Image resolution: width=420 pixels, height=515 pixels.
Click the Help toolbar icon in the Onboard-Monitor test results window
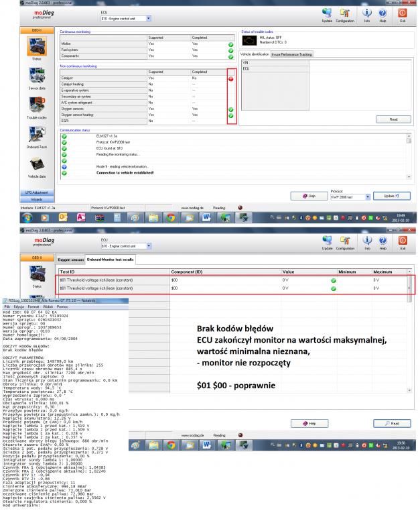[x=383, y=243]
